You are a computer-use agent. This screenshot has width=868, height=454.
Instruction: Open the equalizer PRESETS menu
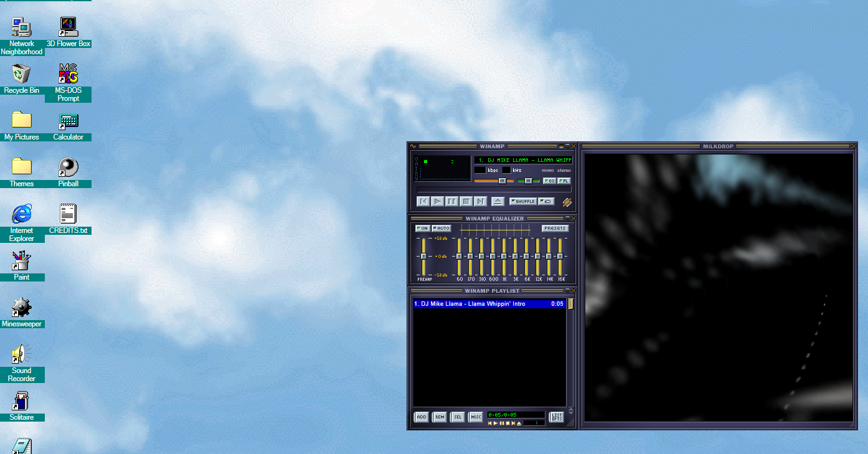coord(555,229)
